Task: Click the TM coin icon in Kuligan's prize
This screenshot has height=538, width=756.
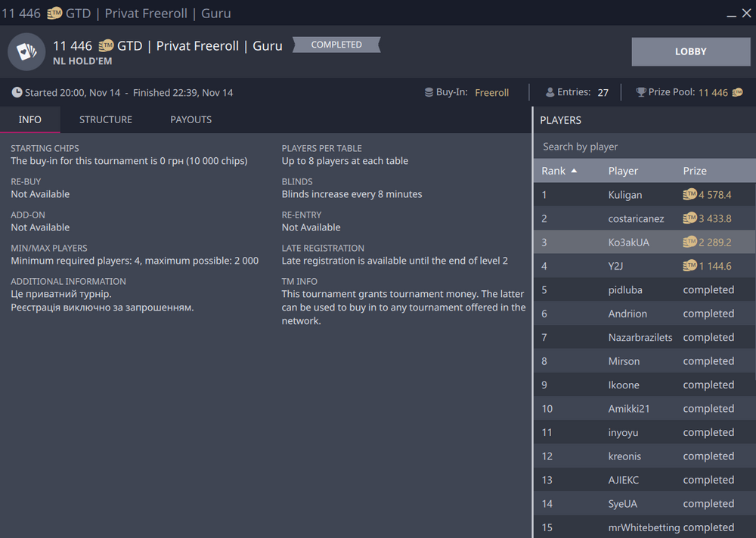Action: click(x=689, y=195)
